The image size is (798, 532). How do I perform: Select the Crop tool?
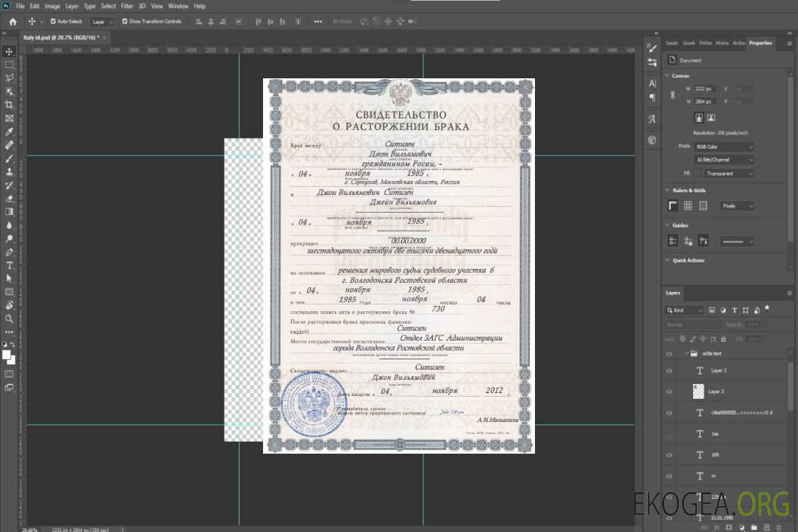point(9,105)
